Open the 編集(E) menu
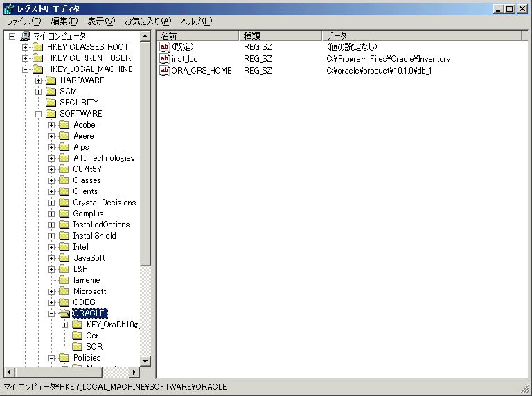This screenshot has height=396, width=532. pyautogui.click(x=64, y=21)
